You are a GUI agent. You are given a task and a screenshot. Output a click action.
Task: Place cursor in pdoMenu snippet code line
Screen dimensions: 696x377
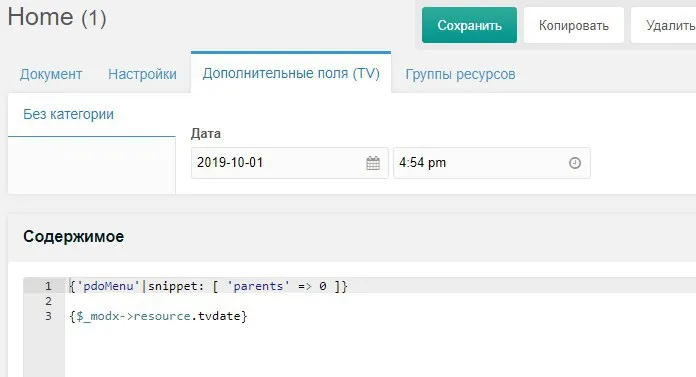tap(209, 286)
